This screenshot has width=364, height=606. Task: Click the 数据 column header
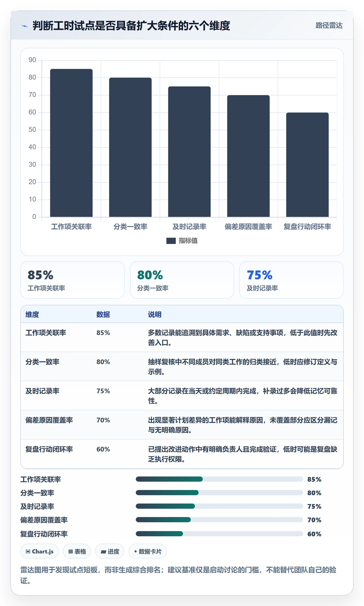point(103,314)
